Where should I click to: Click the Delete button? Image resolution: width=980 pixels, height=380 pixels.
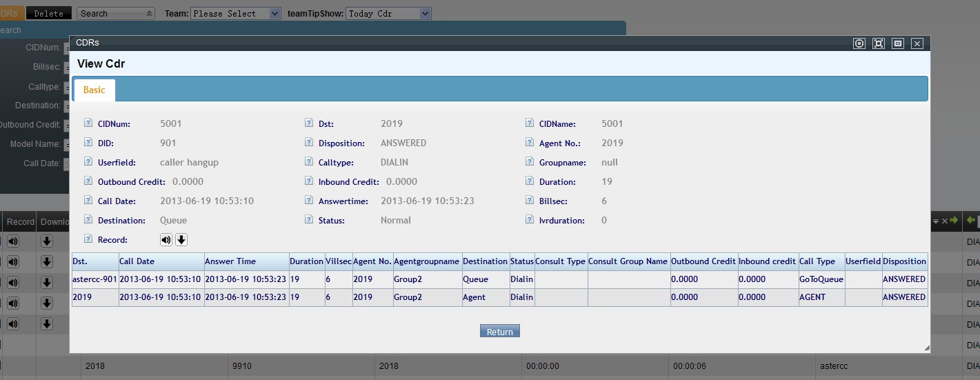[48, 13]
